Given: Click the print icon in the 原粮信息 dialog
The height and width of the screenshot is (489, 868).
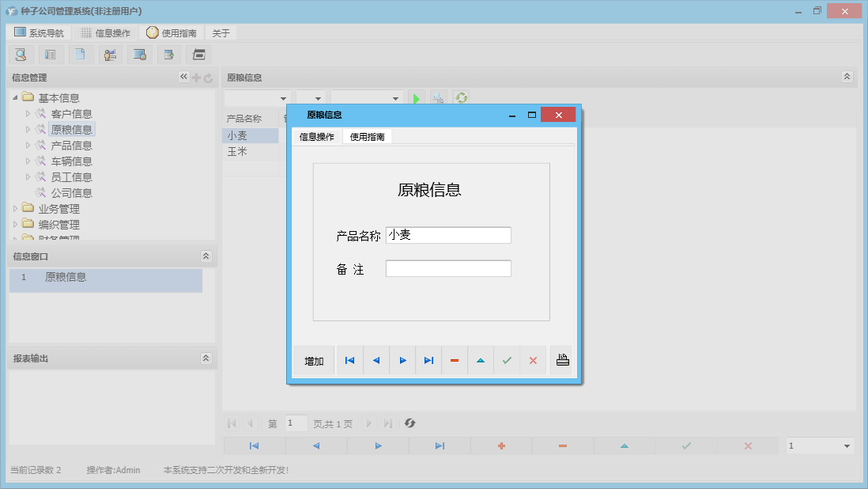Looking at the screenshot, I should (x=562, y=360).
